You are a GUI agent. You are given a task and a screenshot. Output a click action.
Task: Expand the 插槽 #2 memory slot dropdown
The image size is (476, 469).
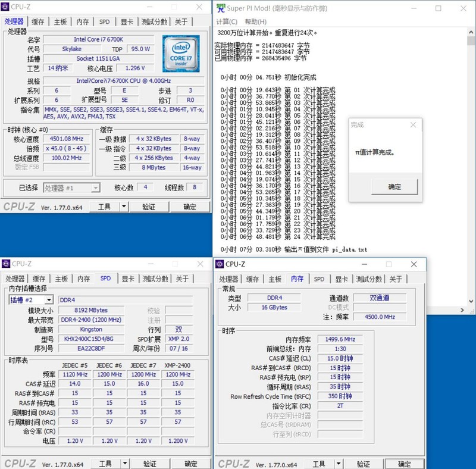pyautogui.click(x=49, y=300)
